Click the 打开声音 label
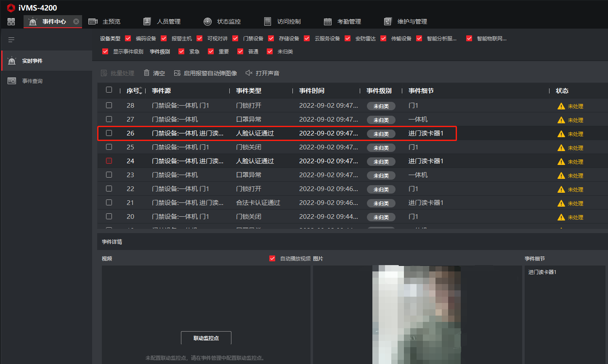The height and width of the screenshot is (364, 608). click(x=268, y=73)
